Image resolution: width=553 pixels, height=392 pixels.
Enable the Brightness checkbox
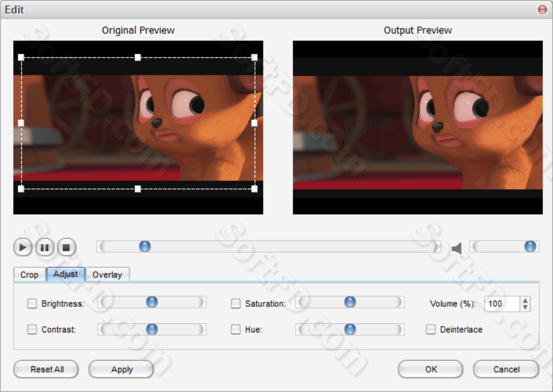point(32,304)
